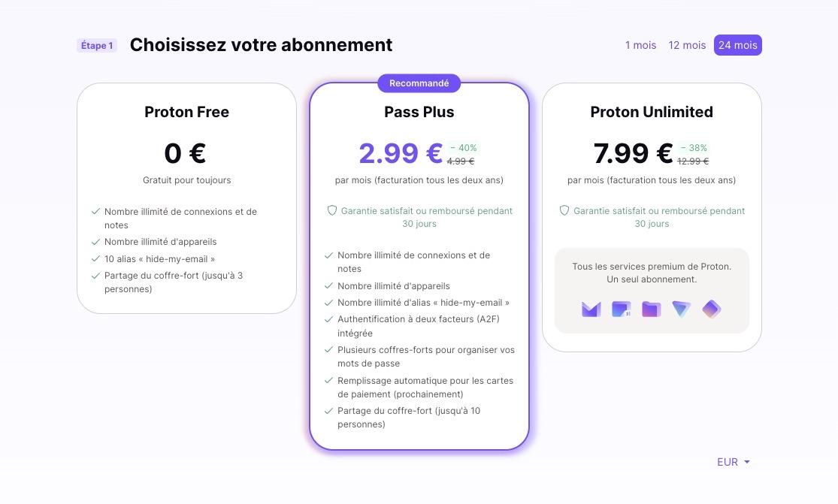Viewport: 838px width, 504px height.
Task: Click the shield icon in Proton Unlimited guarantee
Action: tap(564, 211)
